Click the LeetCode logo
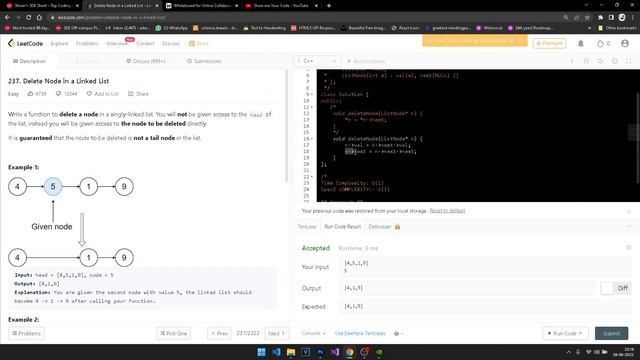This screenshot has height=360, width=640. click(25, 43)
